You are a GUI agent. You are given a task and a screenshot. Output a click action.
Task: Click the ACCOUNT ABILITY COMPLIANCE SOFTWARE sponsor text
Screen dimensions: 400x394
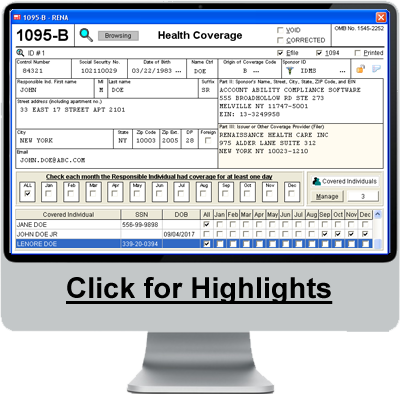(x=290, y=90)
